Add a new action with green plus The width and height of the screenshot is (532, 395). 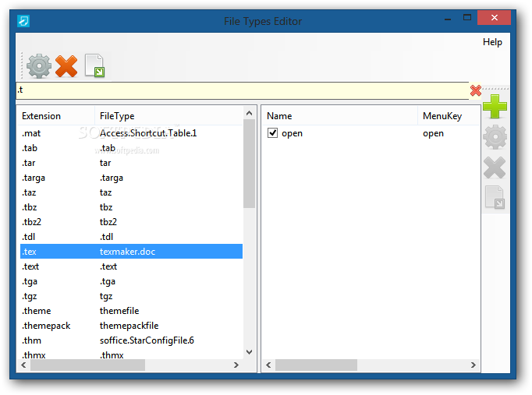click(x=495, y=107)
